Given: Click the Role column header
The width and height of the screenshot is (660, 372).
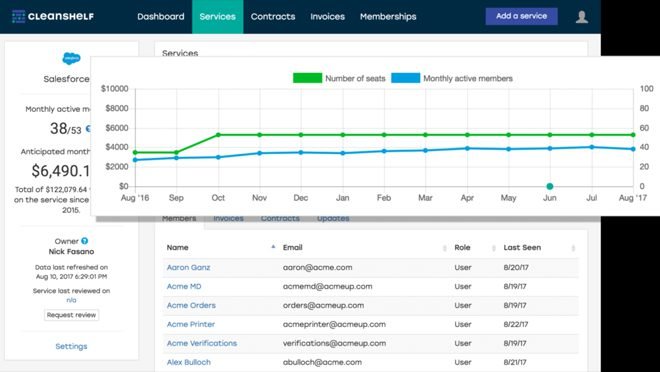Looking at the screenshot, I should coord(462,247).
